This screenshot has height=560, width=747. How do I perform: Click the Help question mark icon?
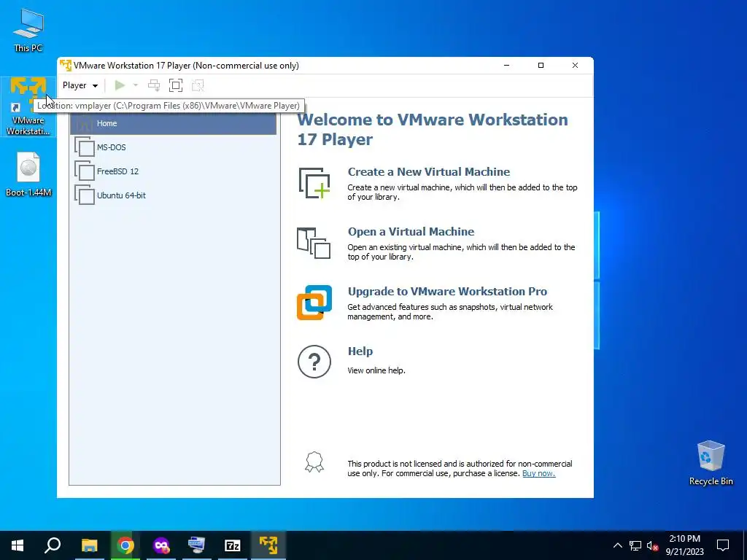[314, 362]
